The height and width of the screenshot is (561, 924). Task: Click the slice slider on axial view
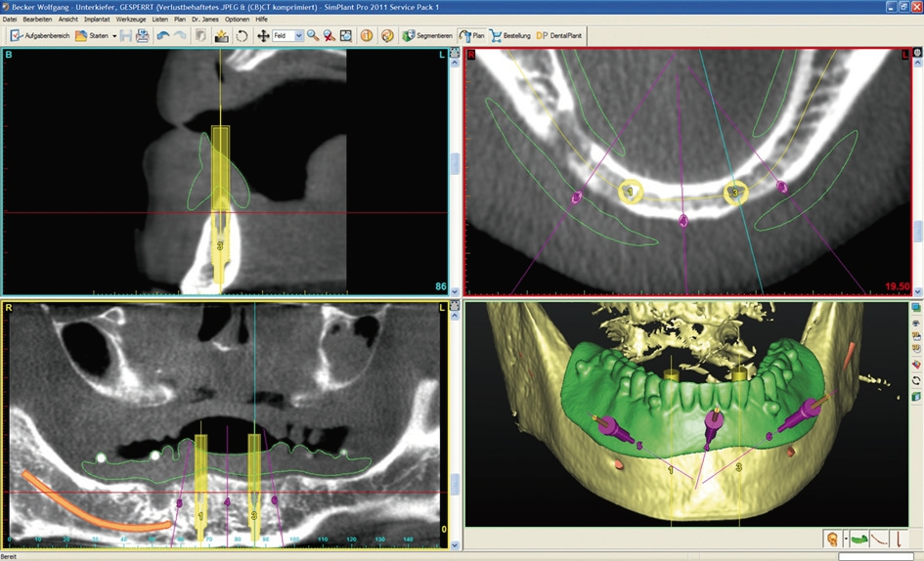(918, 232)
